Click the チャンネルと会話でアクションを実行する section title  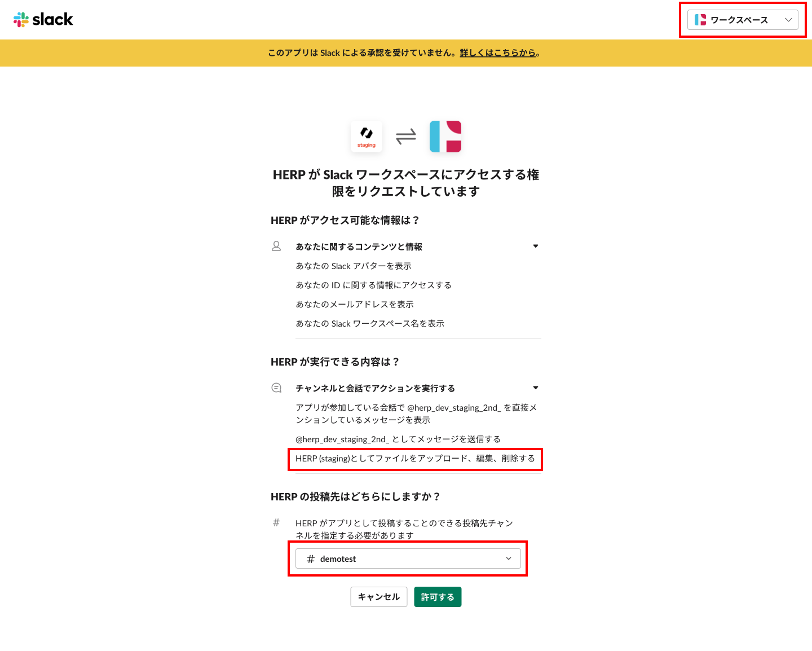point(376,389)
